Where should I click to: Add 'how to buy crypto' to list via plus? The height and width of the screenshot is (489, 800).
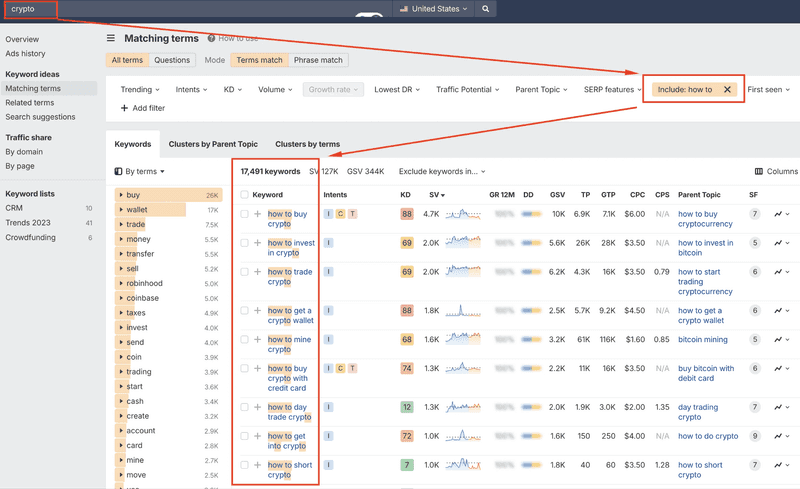click(258, 214)
